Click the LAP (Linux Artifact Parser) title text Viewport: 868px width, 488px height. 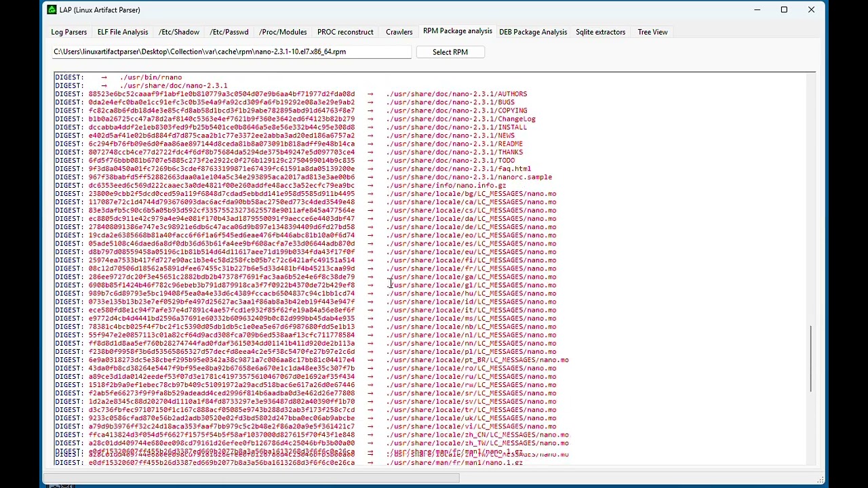click(x=100, y=10)
